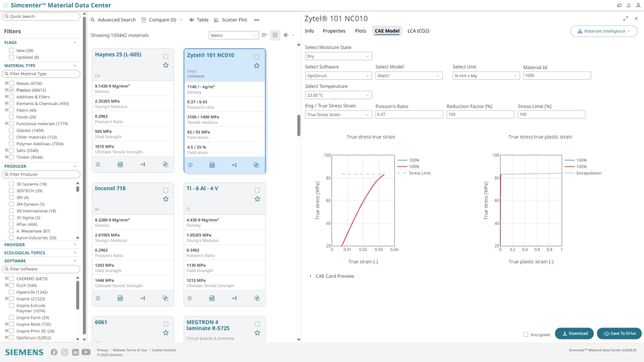Star the Ti - 6 Al - 4 V material
The width and height of the screenshot is (644, 362).
(x=257, y=199)
